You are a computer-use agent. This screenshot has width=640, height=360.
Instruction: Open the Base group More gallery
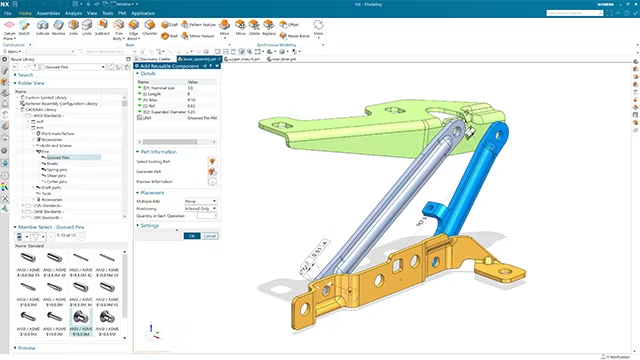[x=224, y=29]
